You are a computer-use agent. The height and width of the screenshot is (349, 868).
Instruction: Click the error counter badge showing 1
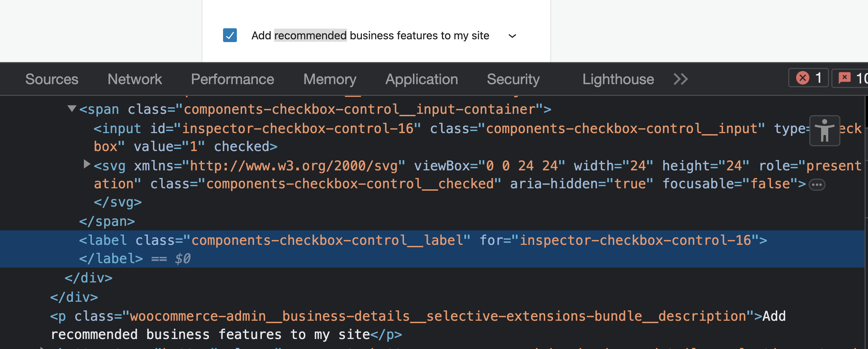pos(808,79)
